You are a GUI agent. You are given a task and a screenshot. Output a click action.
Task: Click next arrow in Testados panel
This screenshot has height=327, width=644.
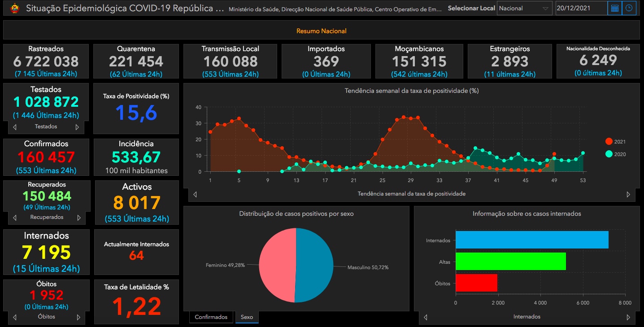77,127
